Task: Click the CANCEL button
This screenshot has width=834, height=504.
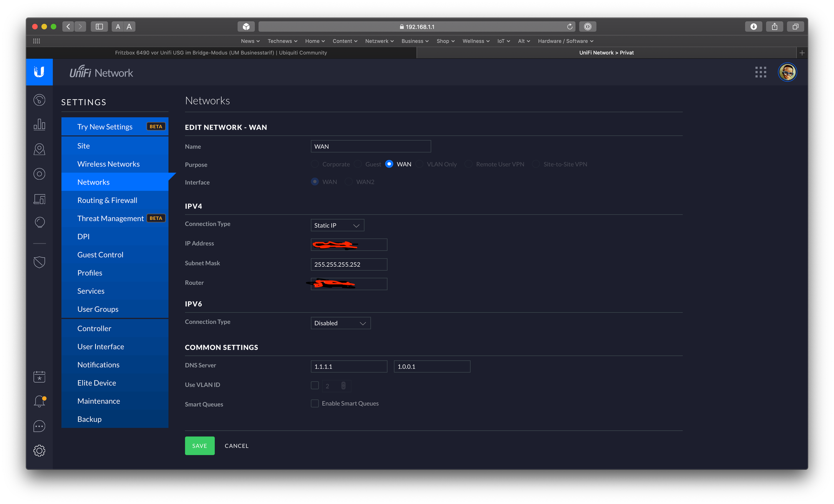Action: click(236, 446)
